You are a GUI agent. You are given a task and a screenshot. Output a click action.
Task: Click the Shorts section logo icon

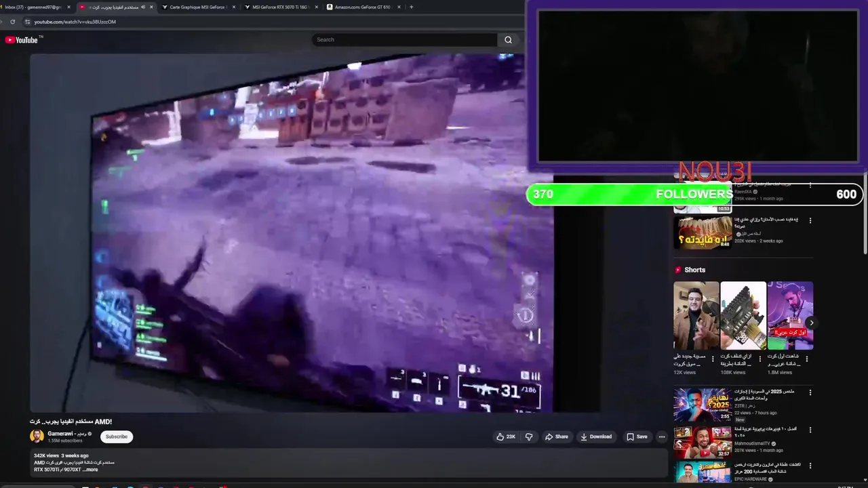point(677,270)
